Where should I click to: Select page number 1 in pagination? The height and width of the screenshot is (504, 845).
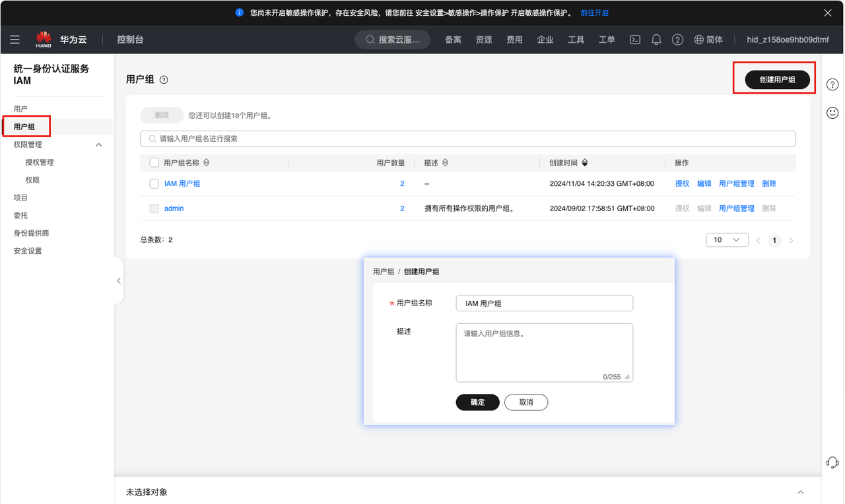(774, 240)
